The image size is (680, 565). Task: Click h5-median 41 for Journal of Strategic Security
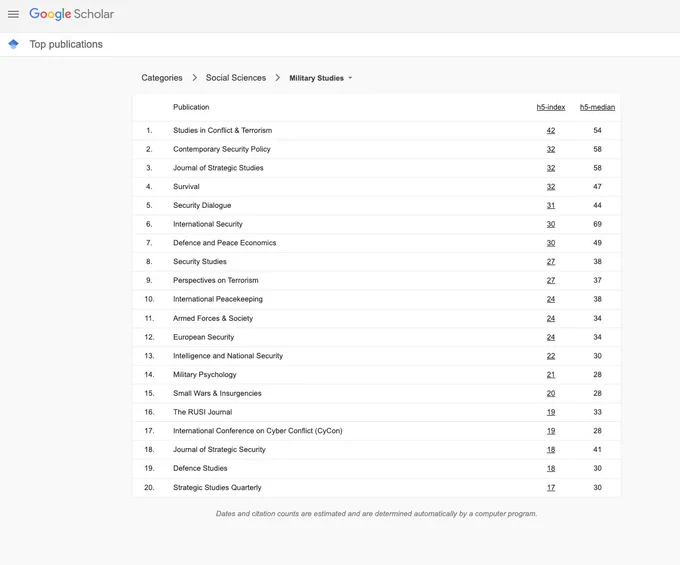click(597, 450)
